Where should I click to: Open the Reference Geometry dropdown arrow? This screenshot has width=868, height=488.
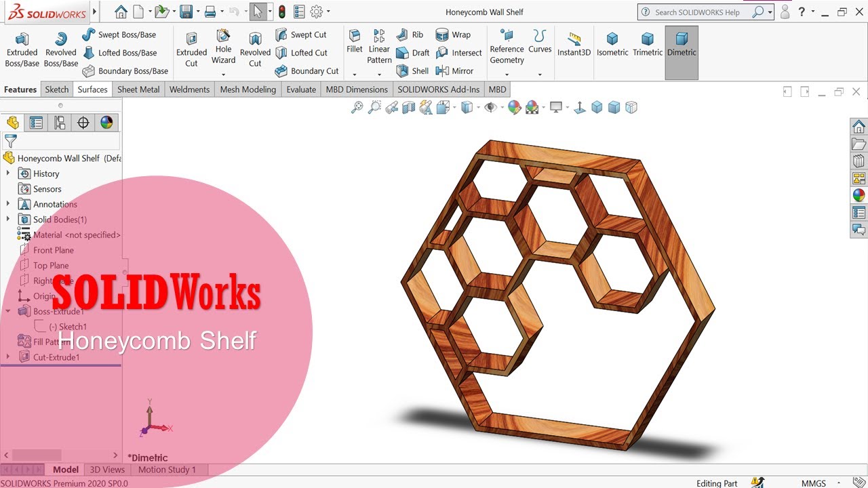pyautogui.click(x=507, y=75)
